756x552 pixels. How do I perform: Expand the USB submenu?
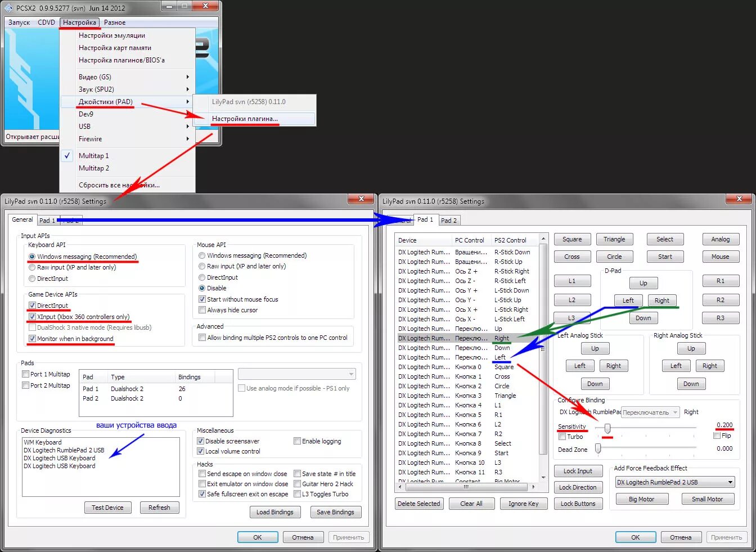tap(128, 127)
